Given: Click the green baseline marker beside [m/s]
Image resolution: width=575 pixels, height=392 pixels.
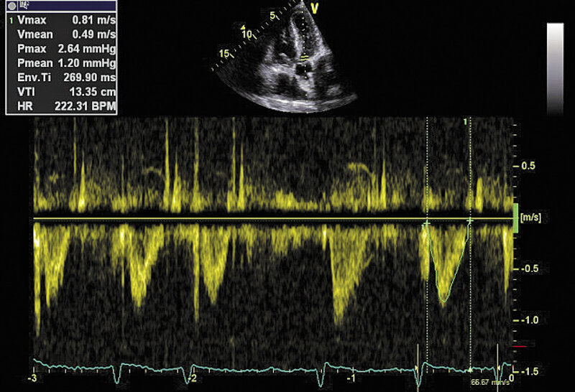Looking at the screenshot, I should (x=515, y=218).
